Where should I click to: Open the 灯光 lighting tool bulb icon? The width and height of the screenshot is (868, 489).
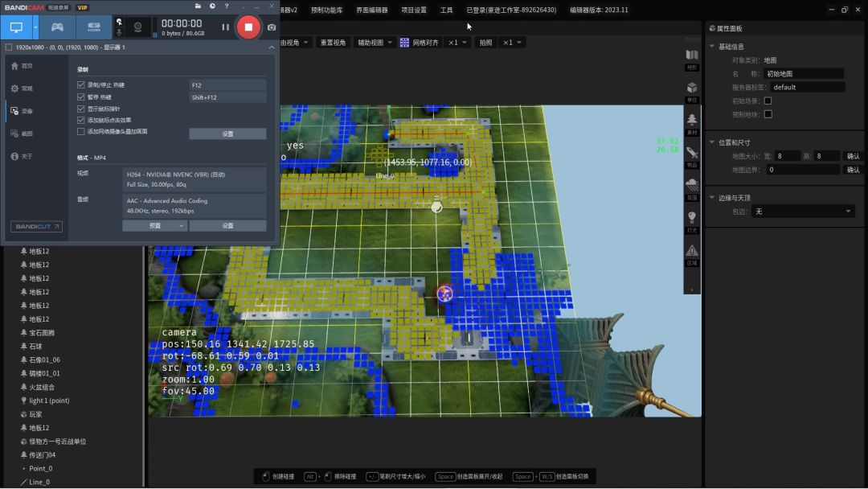(x=691, y=220)
